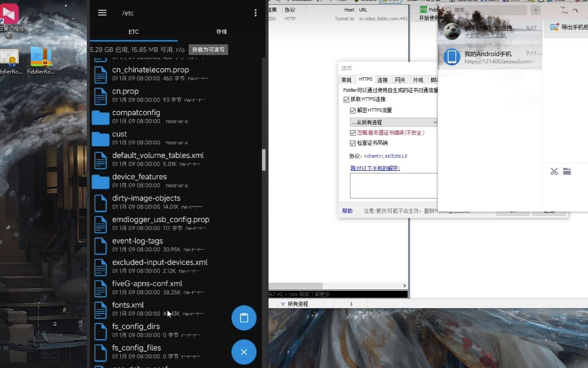Viewport: 588px width, 368px height.
Task: Click the Fiddler QuickExec command box
Action: pos(338,294)
